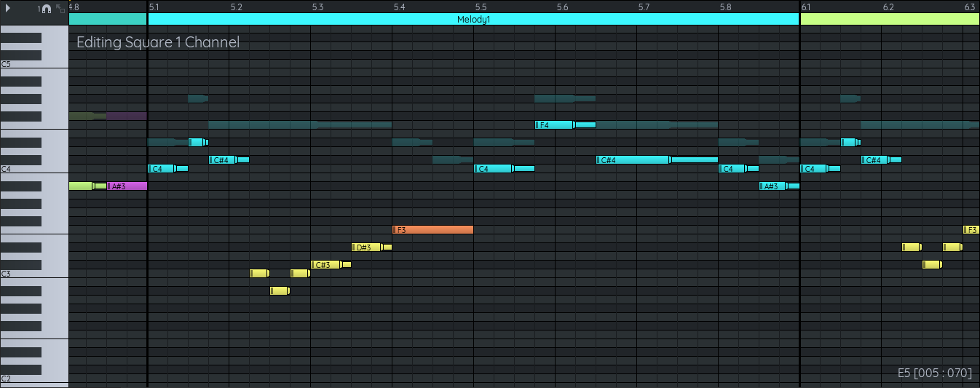Screen dimensions: 980x388
Task: Select the C4 note starting at 5.5
Action: click(504, 169)
